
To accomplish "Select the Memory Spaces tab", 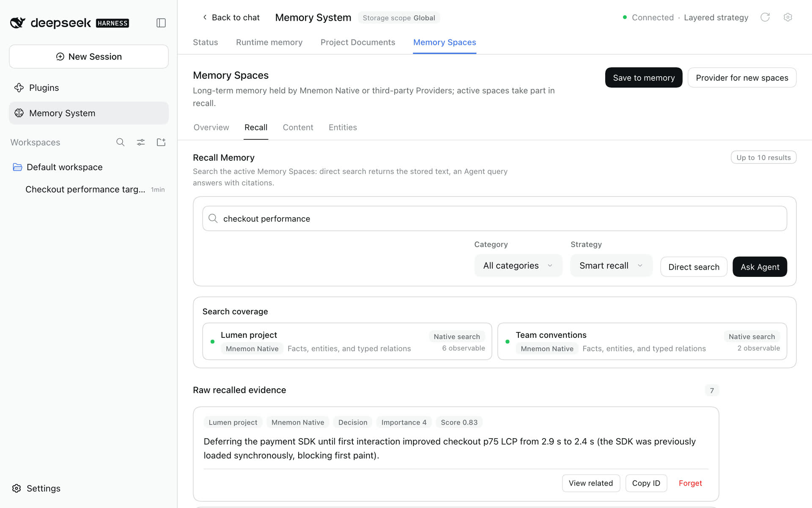I will click(444, 42).
